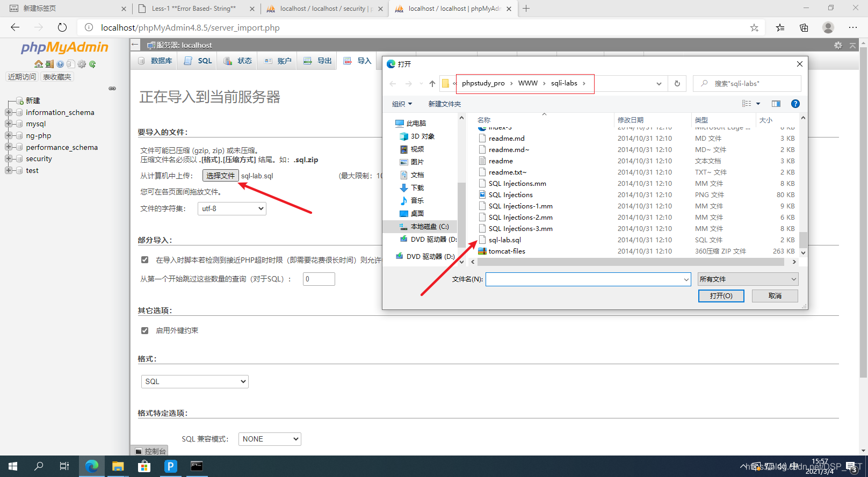
Task: Expand the performance_schema database node
Action: coord(9,147)
